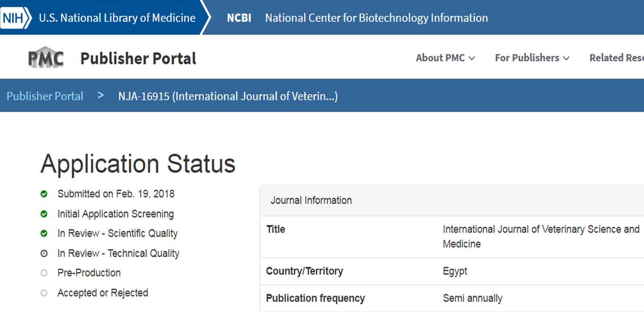Viewport: 644px width, 312px height.
Task: Click empty circle beside Pre-Production step
Action: (x=44, y=273)
